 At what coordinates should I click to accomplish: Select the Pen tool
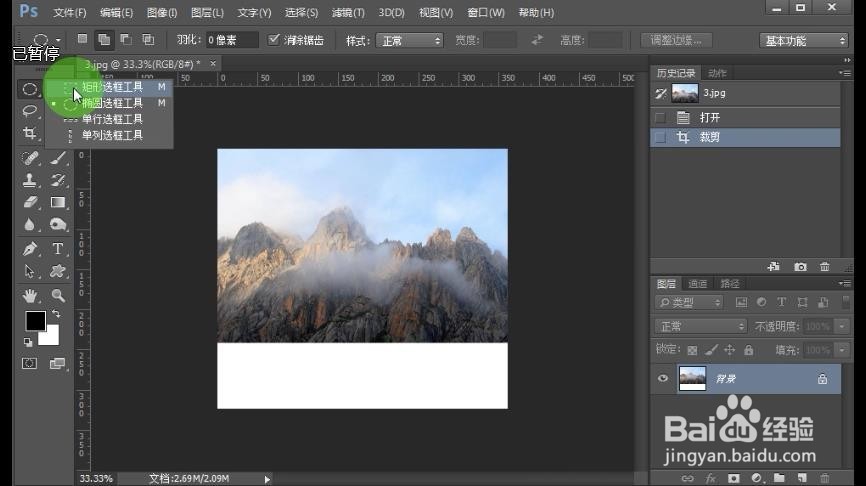click(30, 249)
